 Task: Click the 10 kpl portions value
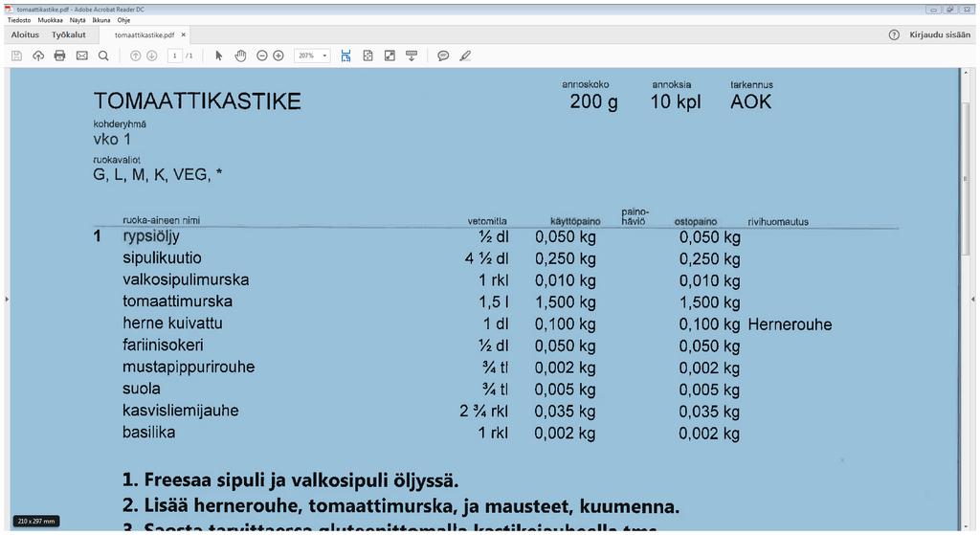point(676,101)
